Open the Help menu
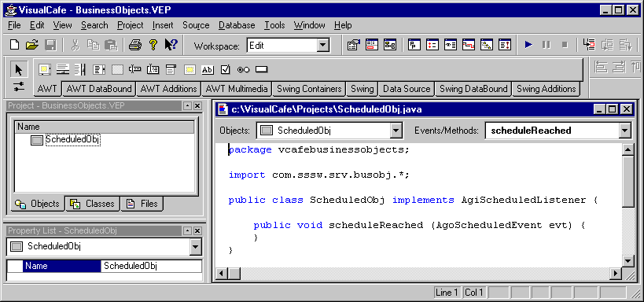 pos(343,25)
